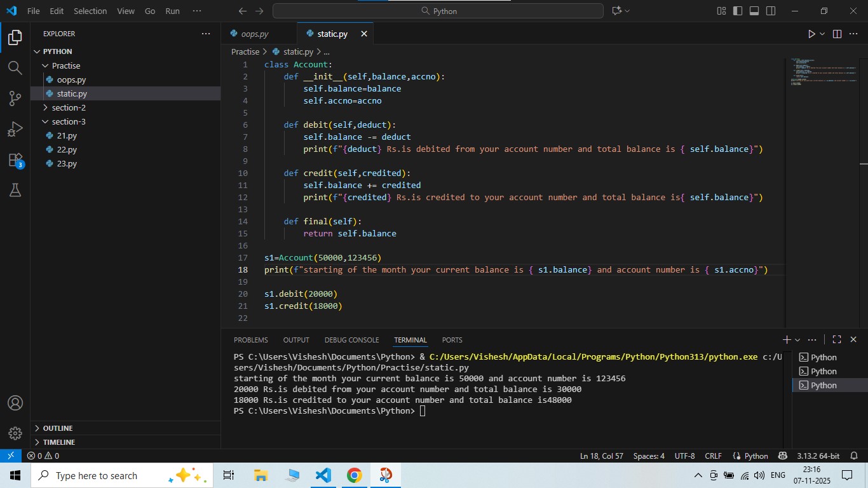Viewport: 868px width, 488px height.
Task: Open the Source Control view
Action: coord(15,98)
